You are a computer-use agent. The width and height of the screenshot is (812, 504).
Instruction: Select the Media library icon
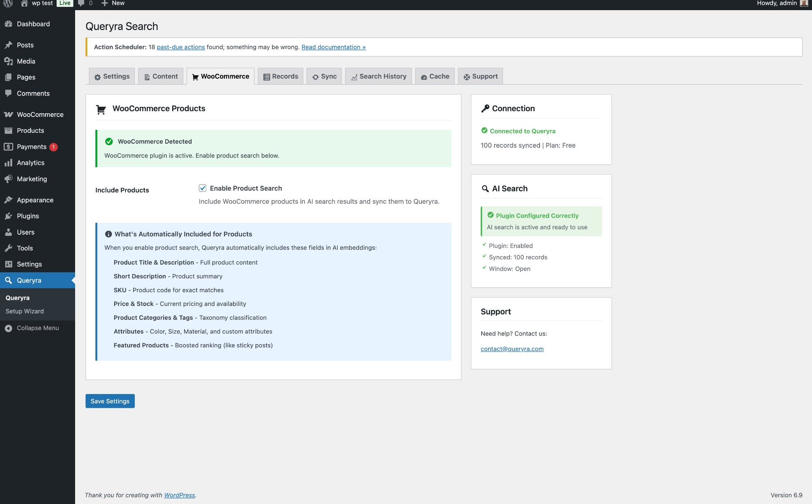click(9, 61)
